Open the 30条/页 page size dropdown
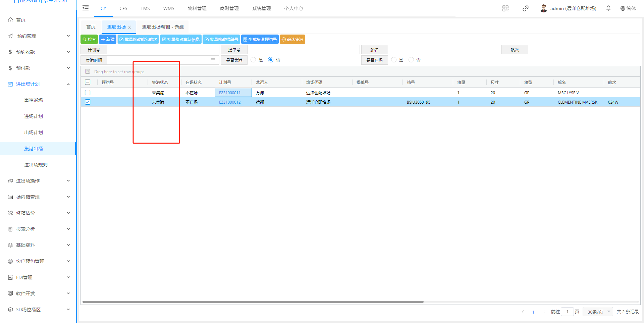This screenshot has height=323, width=644. tap(598, 312)
